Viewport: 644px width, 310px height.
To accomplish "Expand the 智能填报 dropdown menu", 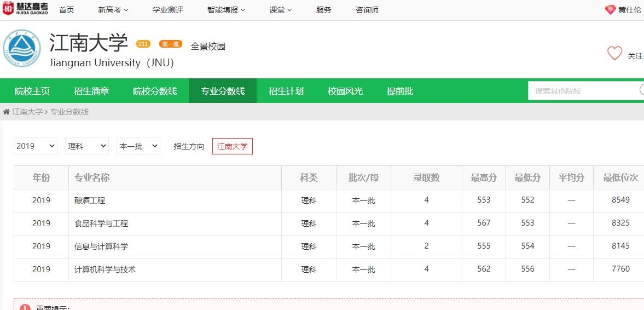I will pyautogui.click(x=227, y=10).
